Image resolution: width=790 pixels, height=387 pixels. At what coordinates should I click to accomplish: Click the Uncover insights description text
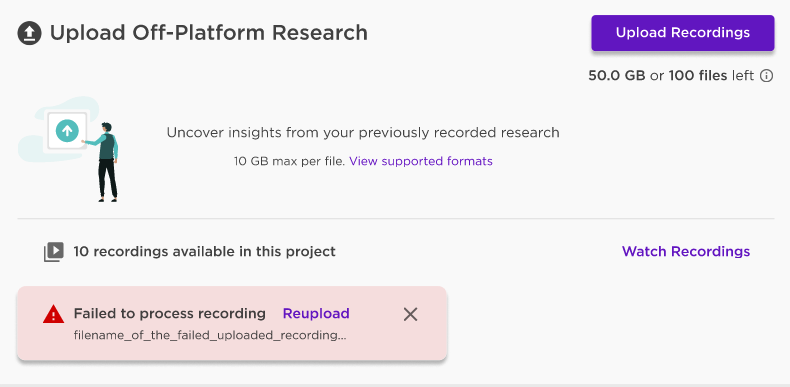(363, 133)
